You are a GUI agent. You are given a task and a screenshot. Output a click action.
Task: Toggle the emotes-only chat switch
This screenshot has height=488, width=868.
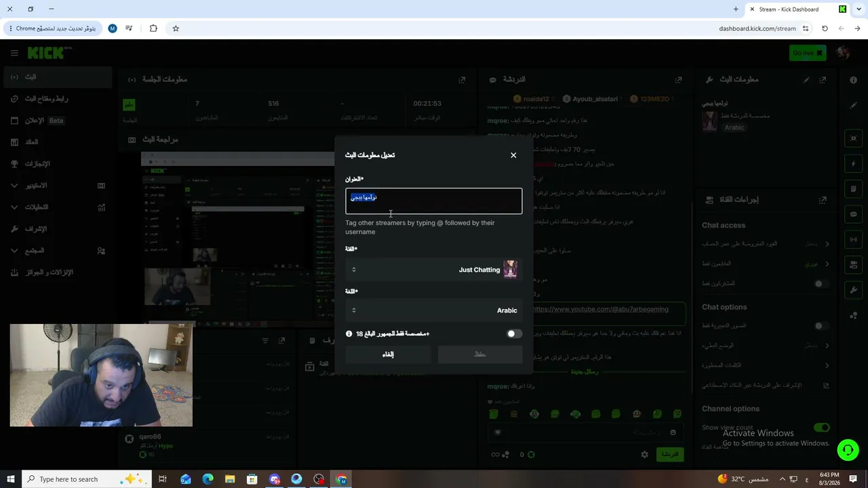pyautogui.click(x=821, y=326)
